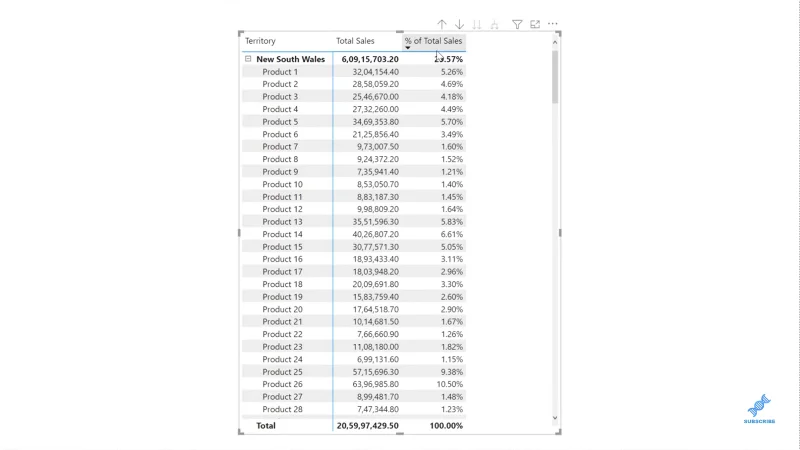Select the Product 21 row
Screen dimensions: 800x450
point(354,322)
